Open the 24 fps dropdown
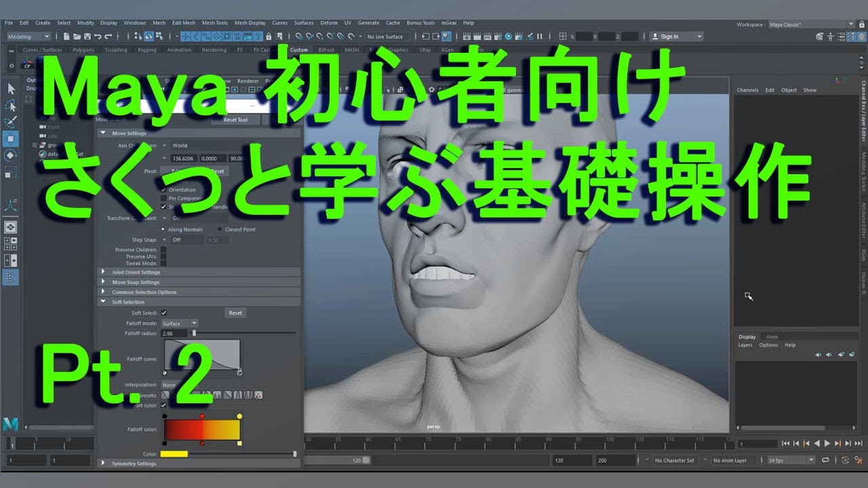 click(791, 460)
